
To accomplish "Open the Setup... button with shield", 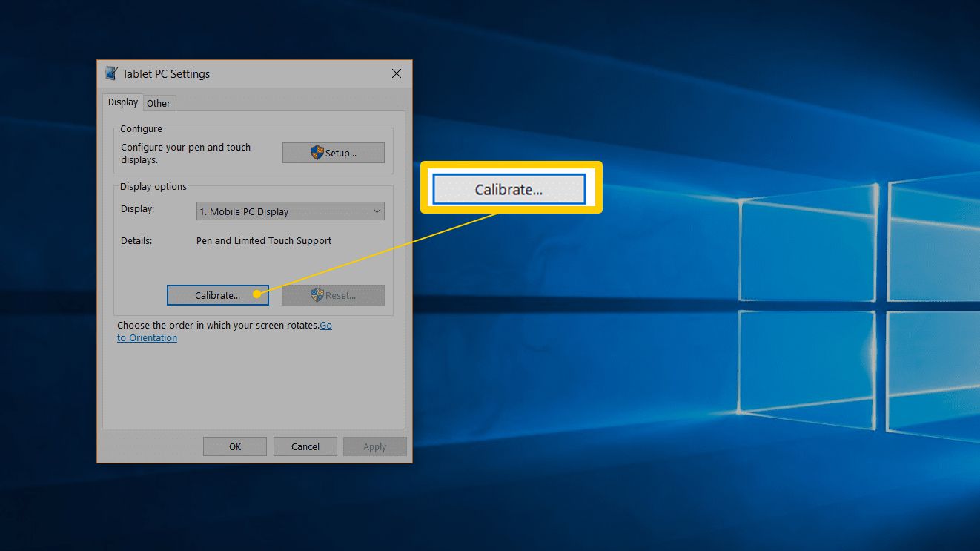I will coord(333,153).
